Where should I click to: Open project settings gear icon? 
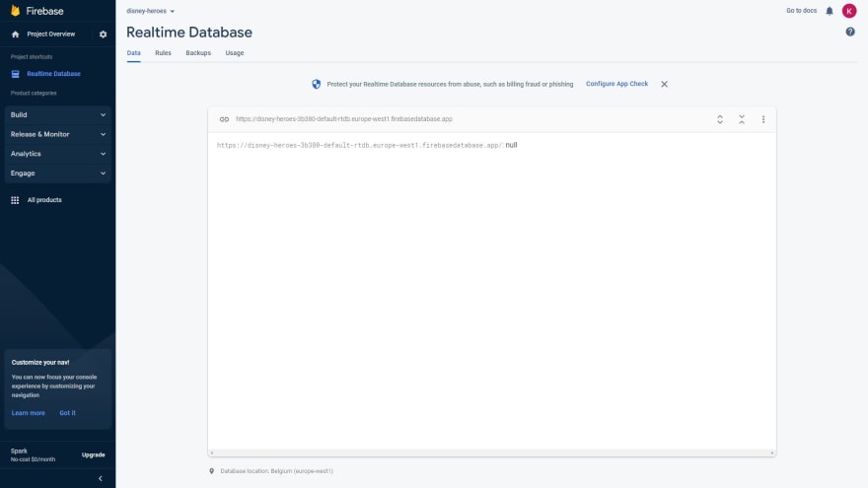click(x=103, y=35)
